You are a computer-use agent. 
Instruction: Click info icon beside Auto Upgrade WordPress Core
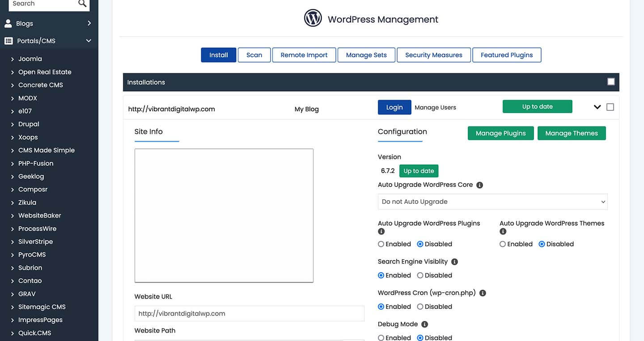[479, 185]
